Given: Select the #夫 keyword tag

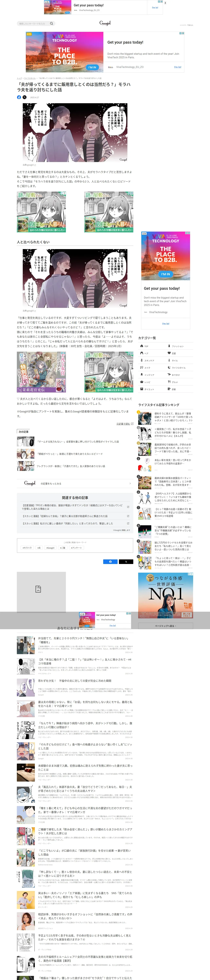Looking at the screenshot, I should tap(39, 548).
